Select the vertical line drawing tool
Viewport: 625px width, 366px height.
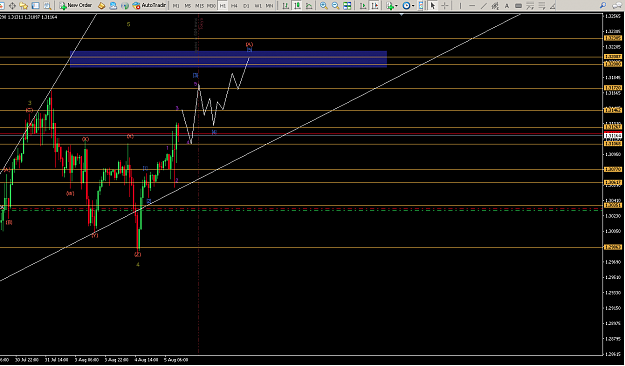(x=460, y=6)
